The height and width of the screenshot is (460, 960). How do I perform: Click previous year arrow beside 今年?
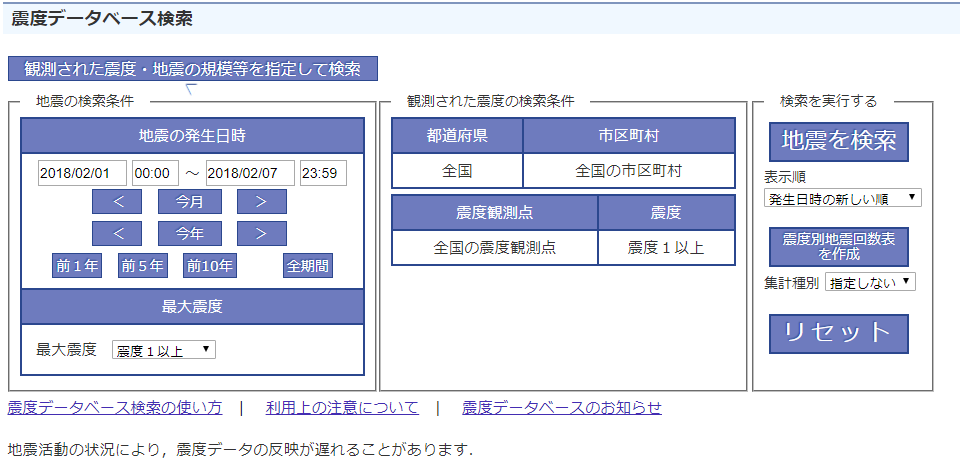pos(117,234)
